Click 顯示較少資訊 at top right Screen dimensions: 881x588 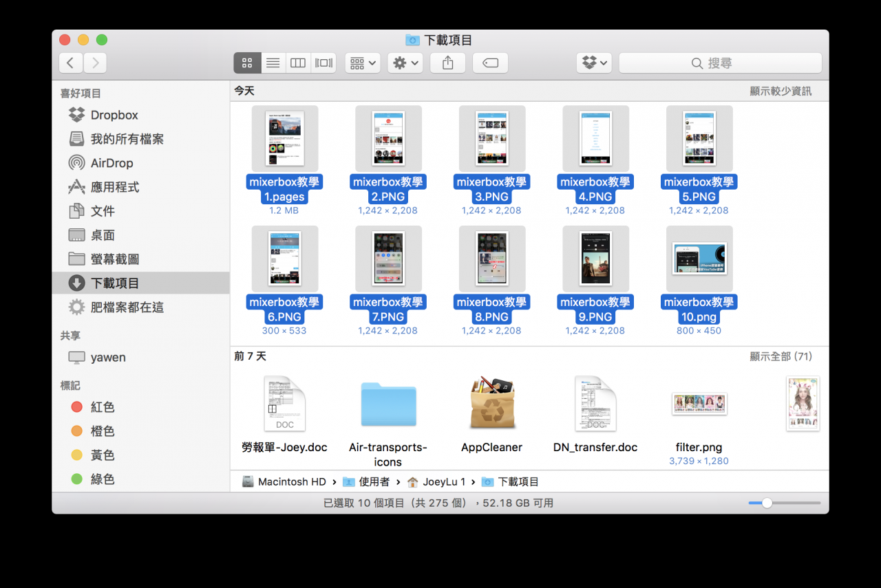(781, 90)
